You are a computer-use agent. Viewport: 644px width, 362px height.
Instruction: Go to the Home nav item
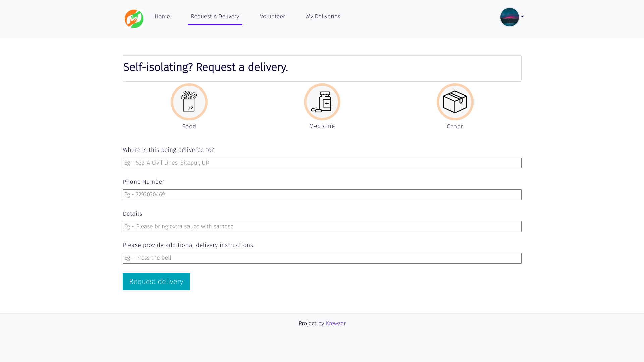tap(162, 16)
